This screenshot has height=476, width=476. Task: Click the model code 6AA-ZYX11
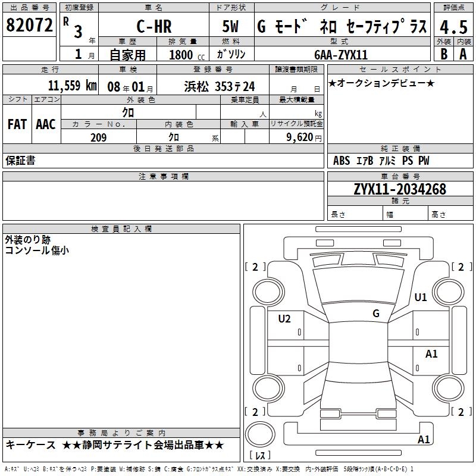click(x=341, y=55)
